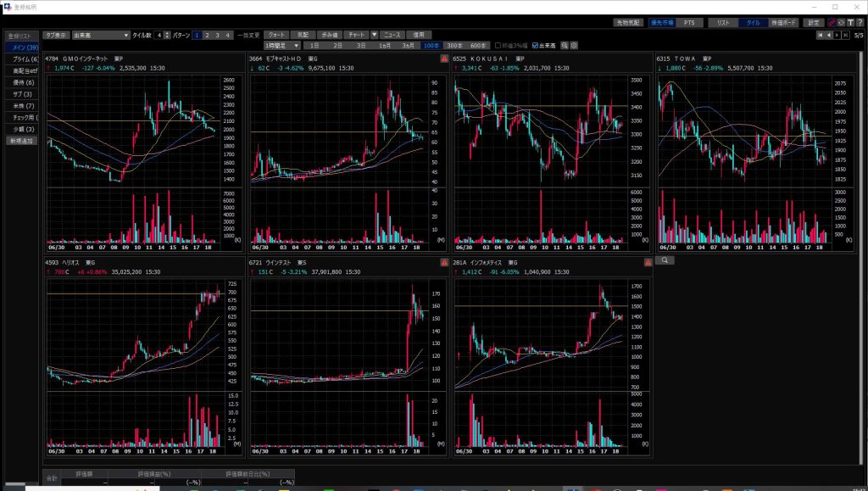The image size is (868, 491).
Task: Jump to last page with skip-forward arrow
Action: pos(846,35)
